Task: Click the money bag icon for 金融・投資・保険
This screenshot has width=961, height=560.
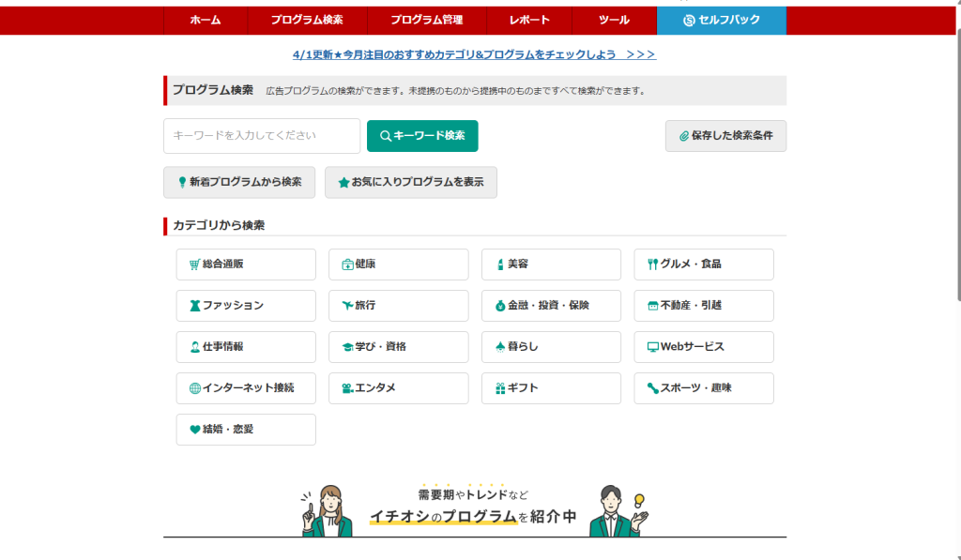Action: [500, 306]
